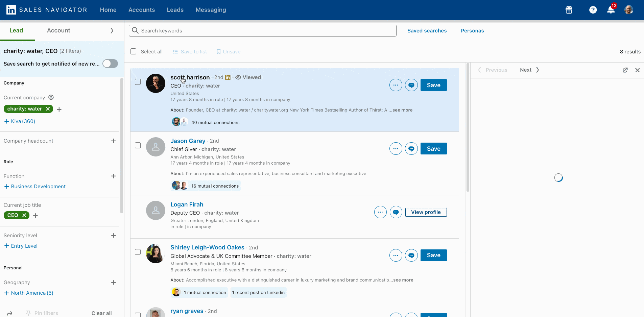Open more actions for Shirley Leigh-Wood Oakes
644x317 pixels.
tap(396, 255)
